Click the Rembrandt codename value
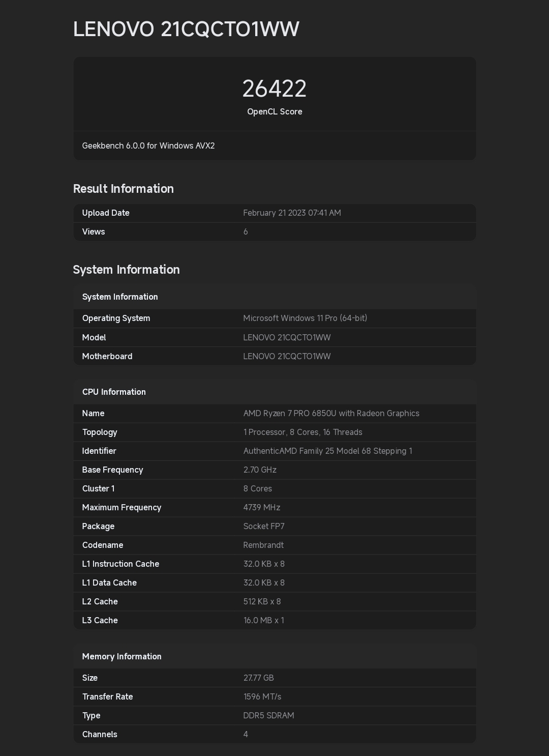 pos(263,545)
